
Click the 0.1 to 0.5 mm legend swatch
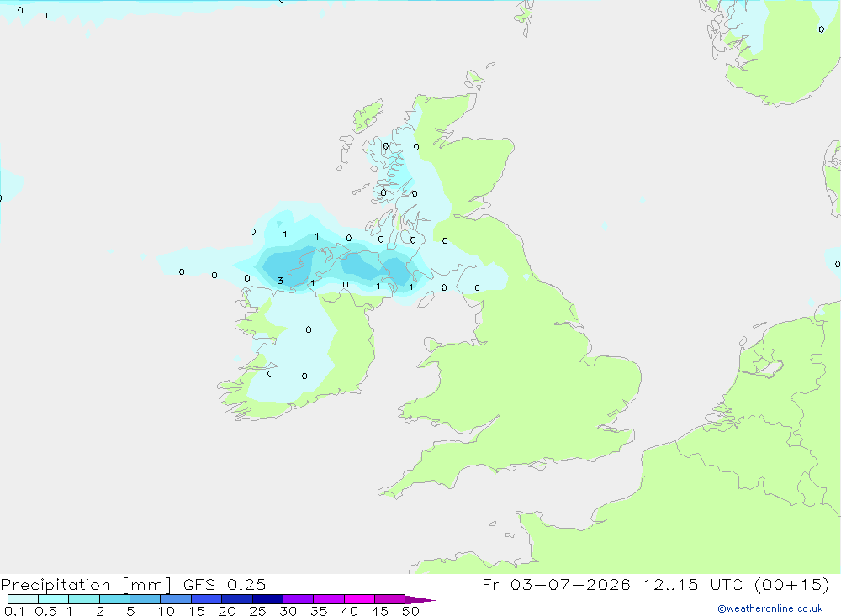coord(23,599)
